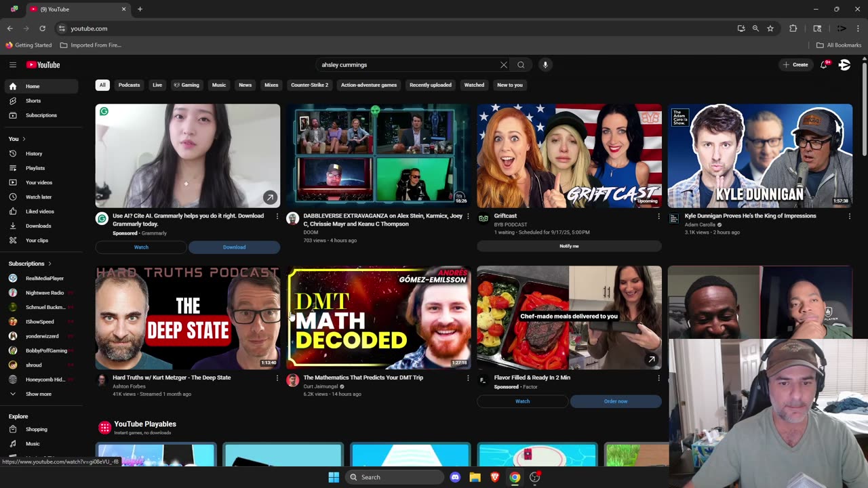Open IShowSpeed subscription channel
Image resolution: width=868 pixels, height=488 pixels.
(42, 322)
